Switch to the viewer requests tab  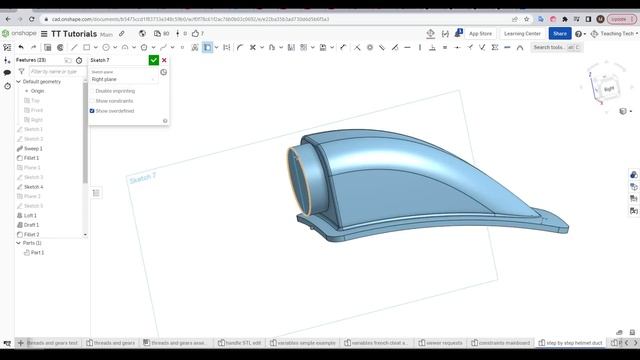coord(440,343)
